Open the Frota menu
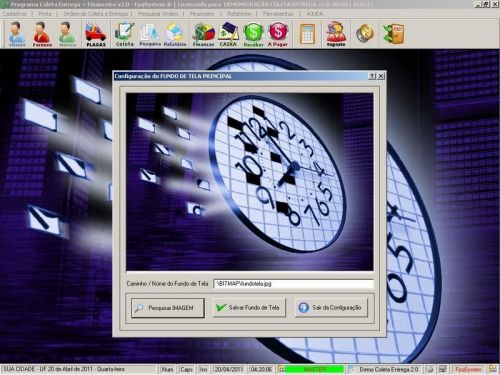 (x=45, y=14)
